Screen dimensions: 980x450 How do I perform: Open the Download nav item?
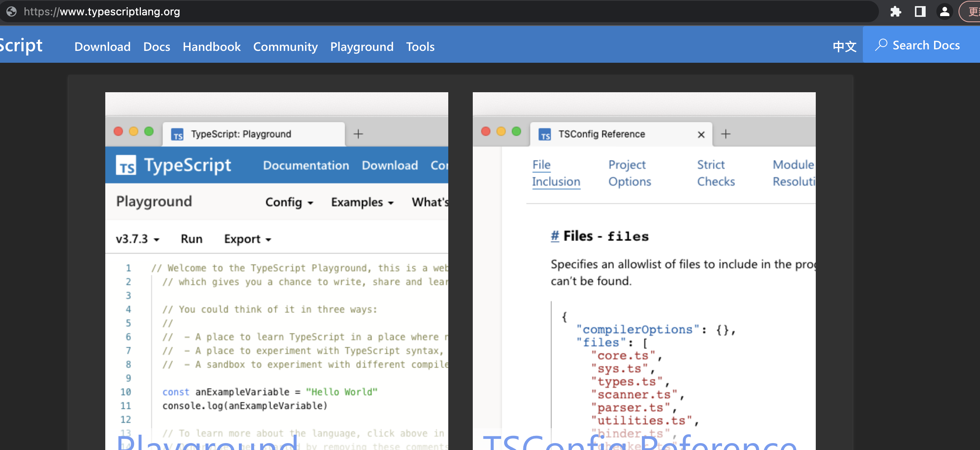(x=102, y=47)
